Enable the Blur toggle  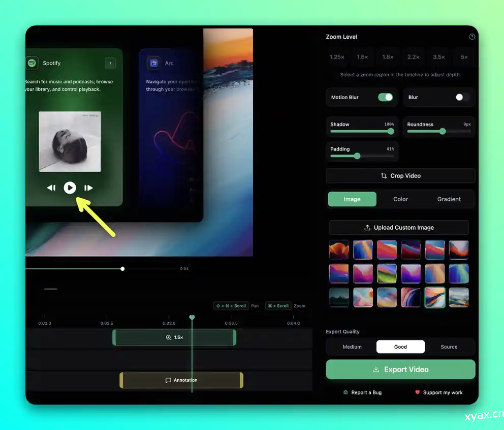[462, 97]
